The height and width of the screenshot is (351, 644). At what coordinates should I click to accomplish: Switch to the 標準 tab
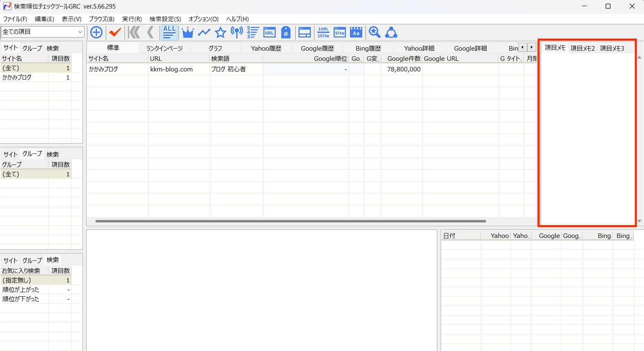(x=113, y=48)
